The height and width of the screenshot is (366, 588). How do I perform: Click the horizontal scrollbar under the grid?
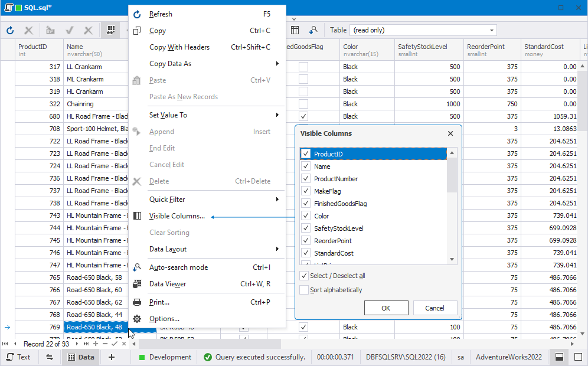tap(210, 344)
